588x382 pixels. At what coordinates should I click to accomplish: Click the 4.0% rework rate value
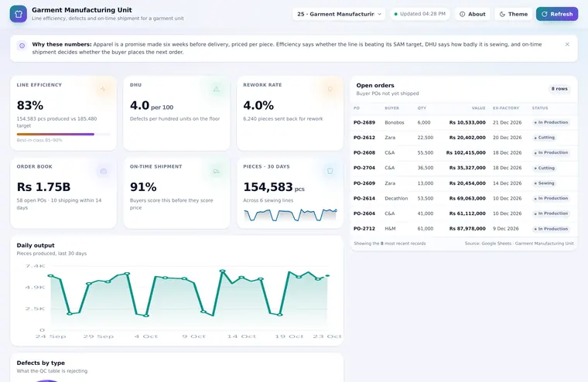point(258,105)
